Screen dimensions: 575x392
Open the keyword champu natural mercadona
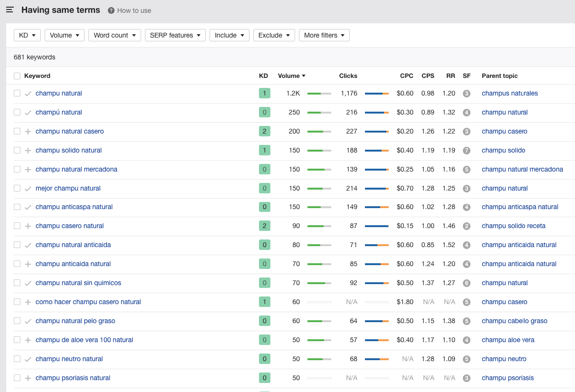point(76,169)
